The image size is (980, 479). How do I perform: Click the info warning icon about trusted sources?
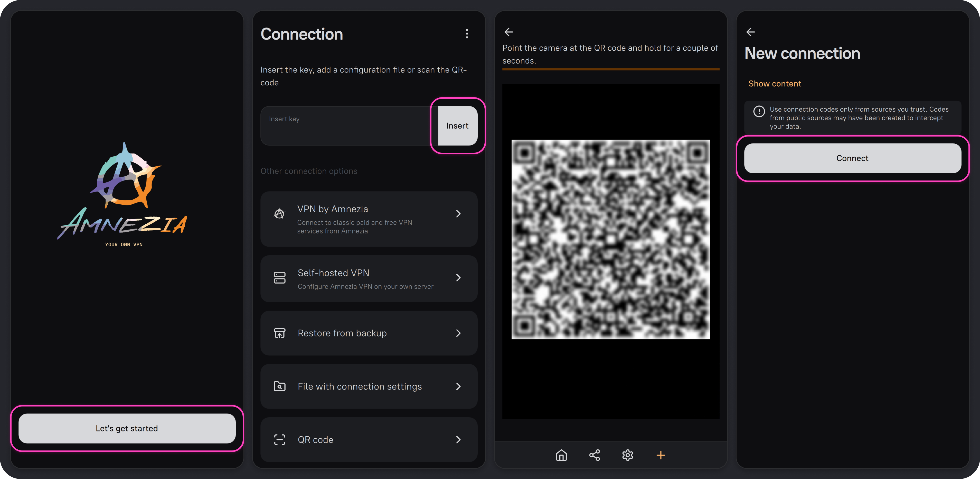759,111
